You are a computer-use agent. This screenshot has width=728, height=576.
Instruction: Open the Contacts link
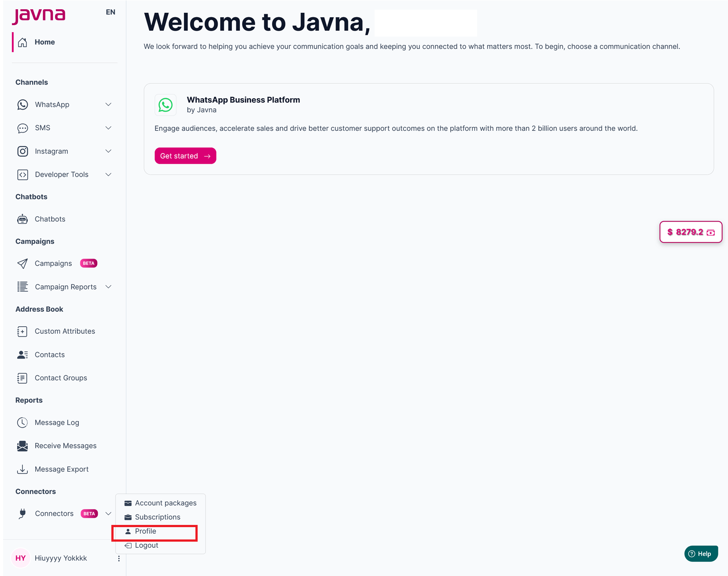click(x=50, y=354)
